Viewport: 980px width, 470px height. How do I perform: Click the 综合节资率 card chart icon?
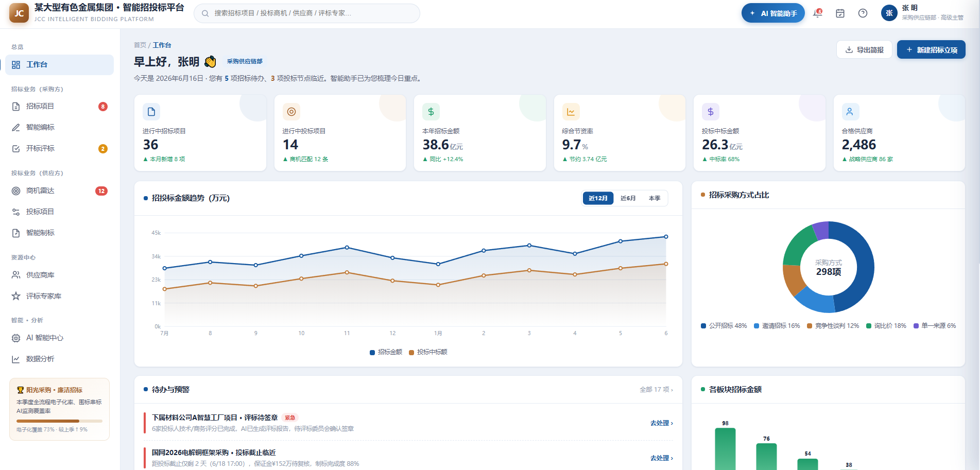click(571, 112)
